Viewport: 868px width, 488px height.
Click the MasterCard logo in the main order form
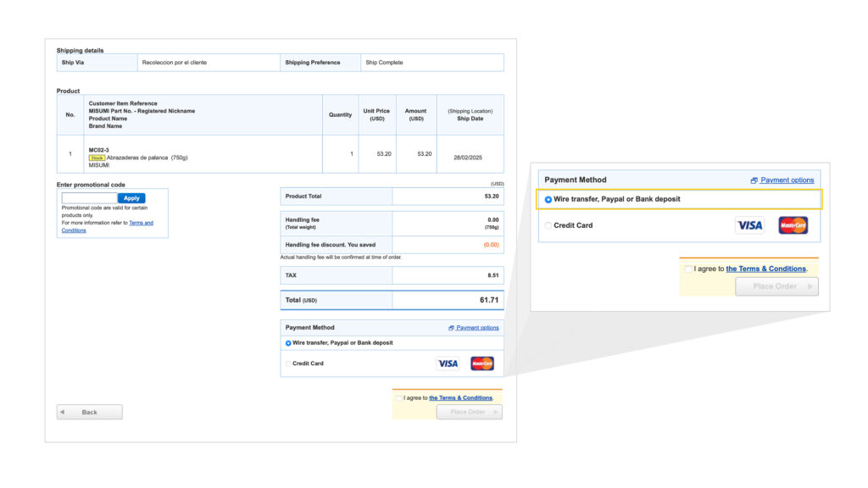point(481,363)
